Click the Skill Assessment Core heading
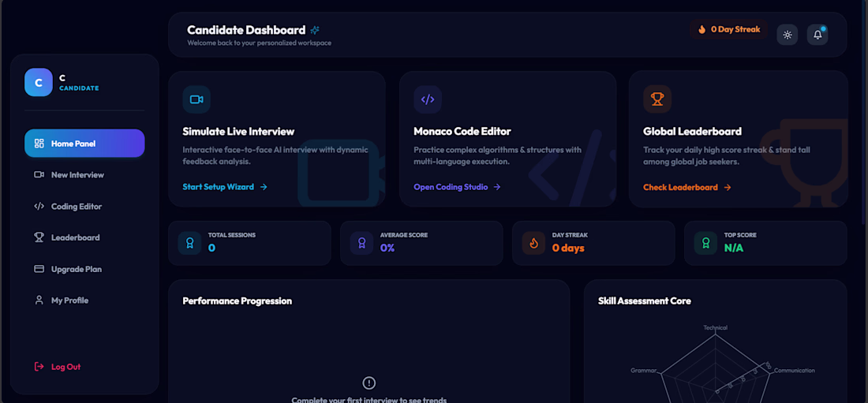The width and height of the screenshot is (868, 403). [x=645, y=301]
